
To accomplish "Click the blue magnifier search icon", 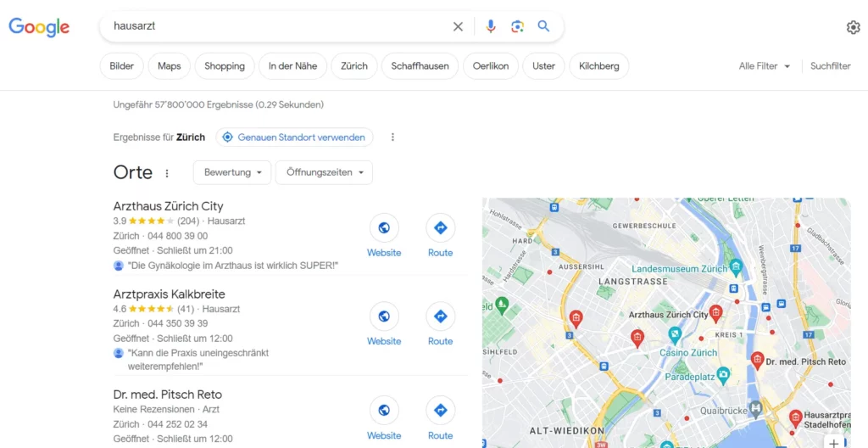I will (543, 26).
